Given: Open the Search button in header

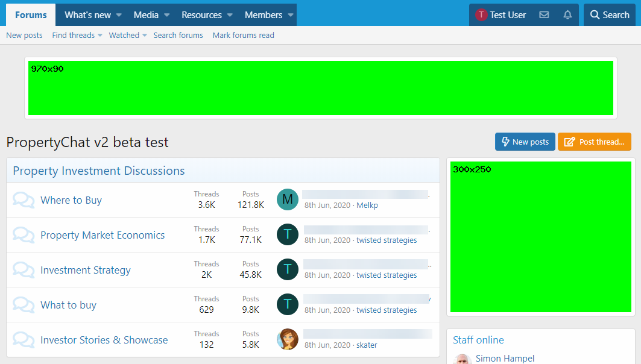Looking at the screenshot, I should [609, 15].
